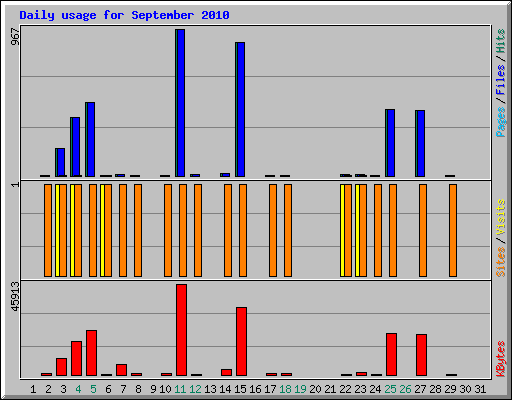The image size is (512, 400).
Task: Choose the orange Sites bar for day 14
Action: pyautogui.click(x=228, y=230)
